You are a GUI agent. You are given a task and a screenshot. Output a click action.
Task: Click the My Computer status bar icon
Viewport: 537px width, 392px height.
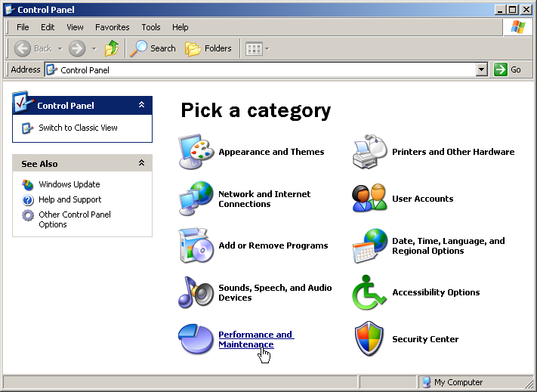[426, 382]
